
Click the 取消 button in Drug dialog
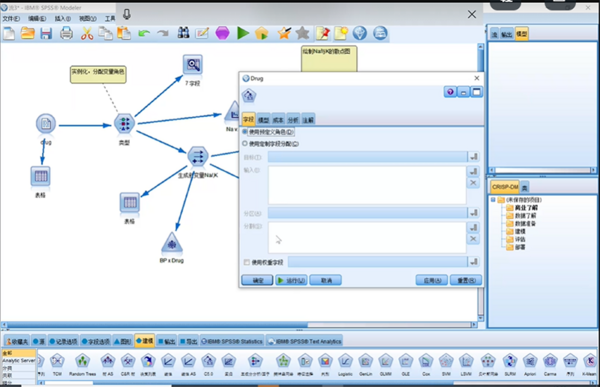tap(326, 280)
